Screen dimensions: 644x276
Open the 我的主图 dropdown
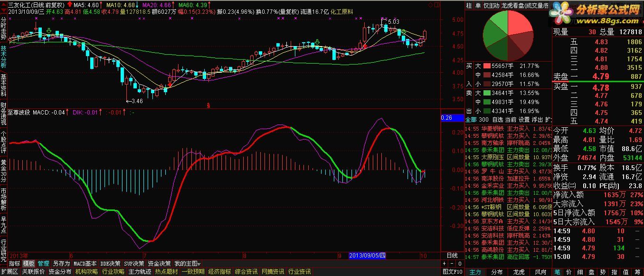pyautogui.click(x=187, y=264)
